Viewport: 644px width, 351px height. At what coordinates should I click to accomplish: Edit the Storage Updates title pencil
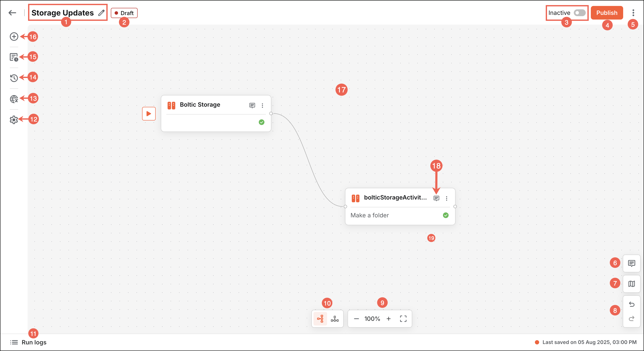coord(101,13)
